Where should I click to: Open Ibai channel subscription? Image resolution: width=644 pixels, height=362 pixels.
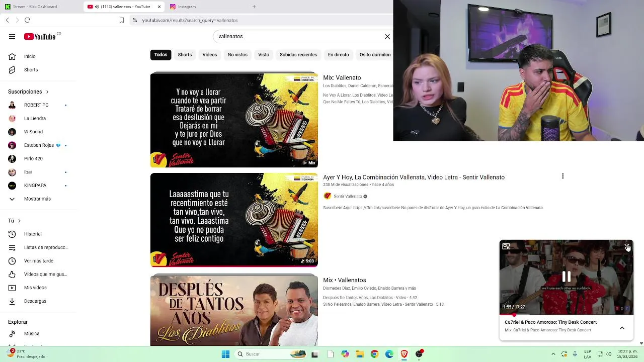point(28,172)
